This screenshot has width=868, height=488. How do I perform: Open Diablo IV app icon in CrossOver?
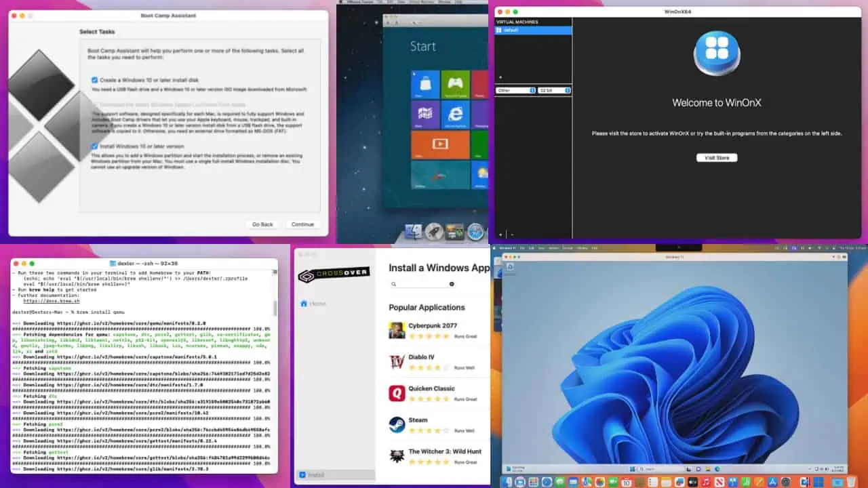coord(397,362)
